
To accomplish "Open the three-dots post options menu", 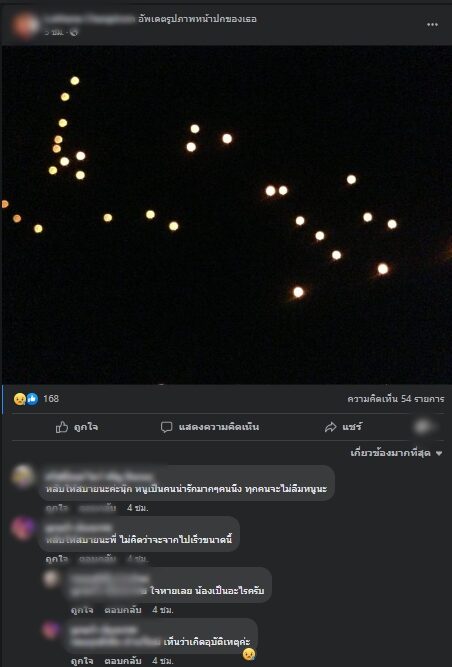I will coord(432,25).
